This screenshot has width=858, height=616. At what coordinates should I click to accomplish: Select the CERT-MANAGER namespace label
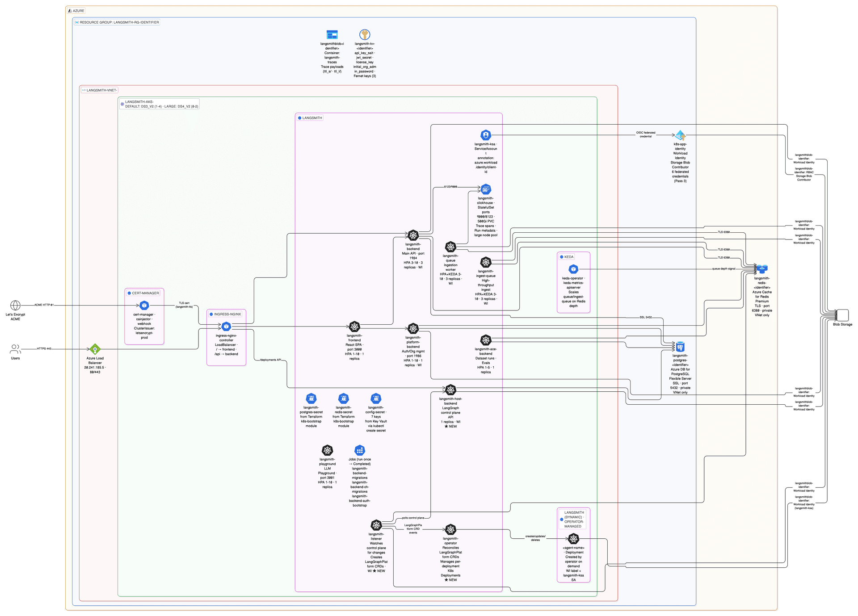143,293
